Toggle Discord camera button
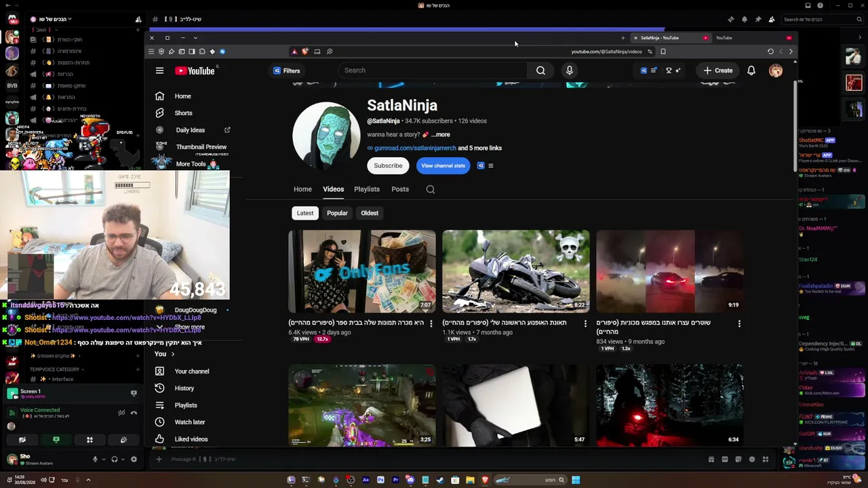Viewport: 868px width, 488px height. coord(22,440)
